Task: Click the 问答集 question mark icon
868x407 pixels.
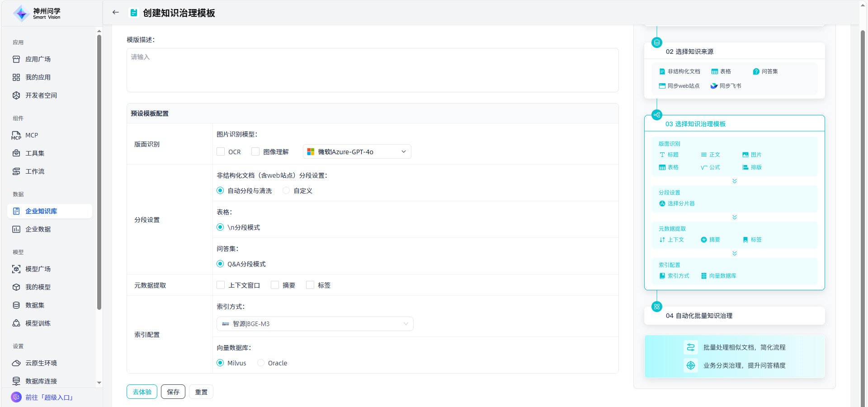Action: click(x=756, y=71)
